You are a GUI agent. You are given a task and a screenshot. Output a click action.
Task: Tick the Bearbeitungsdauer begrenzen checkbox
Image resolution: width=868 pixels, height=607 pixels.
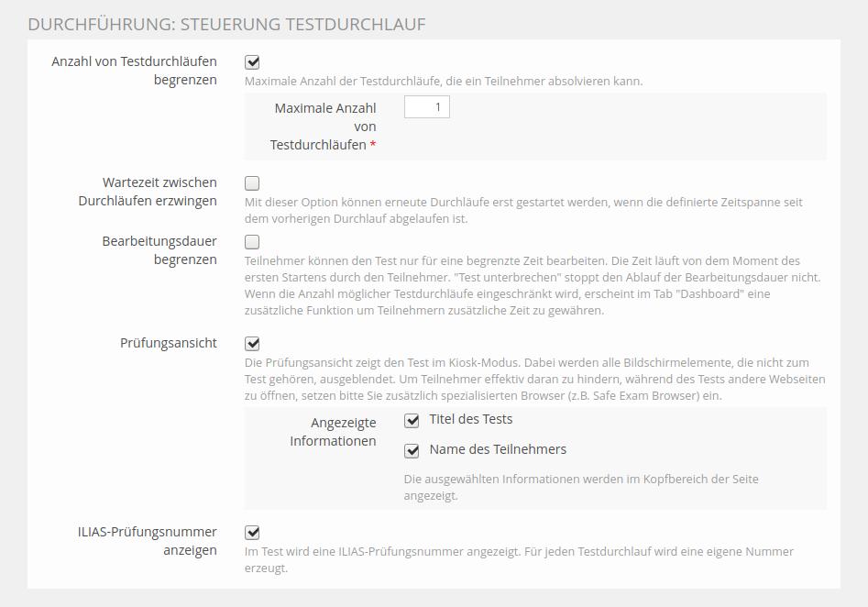tap(252, 243)
